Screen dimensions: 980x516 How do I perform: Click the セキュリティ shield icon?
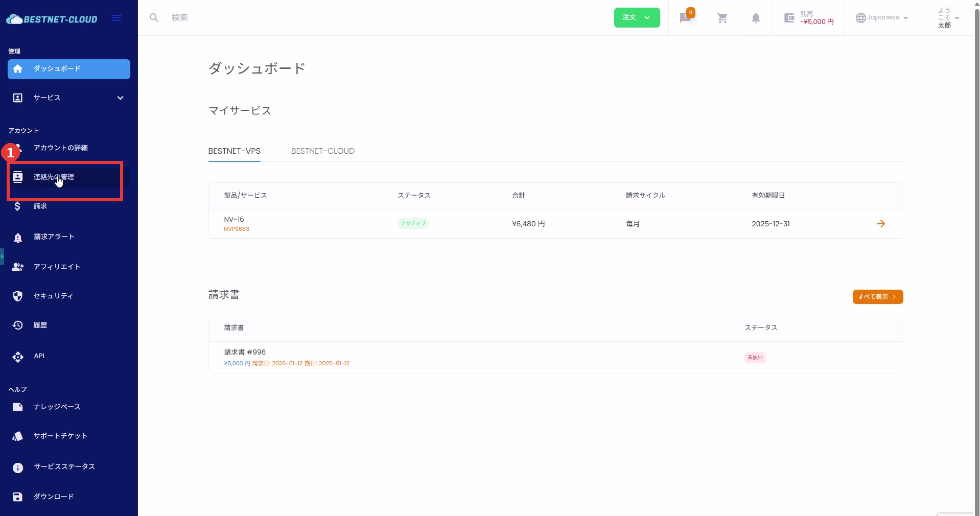click(18, 296)
